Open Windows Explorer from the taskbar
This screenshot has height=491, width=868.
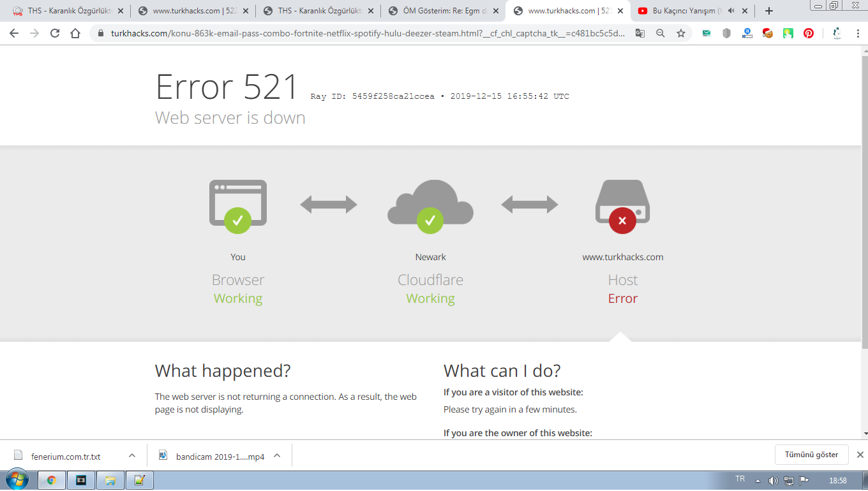pyautogui.click(x=110, y=480)
